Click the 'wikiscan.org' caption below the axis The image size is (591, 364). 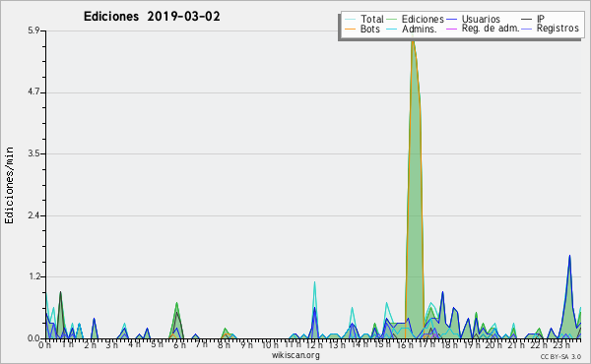295,355
